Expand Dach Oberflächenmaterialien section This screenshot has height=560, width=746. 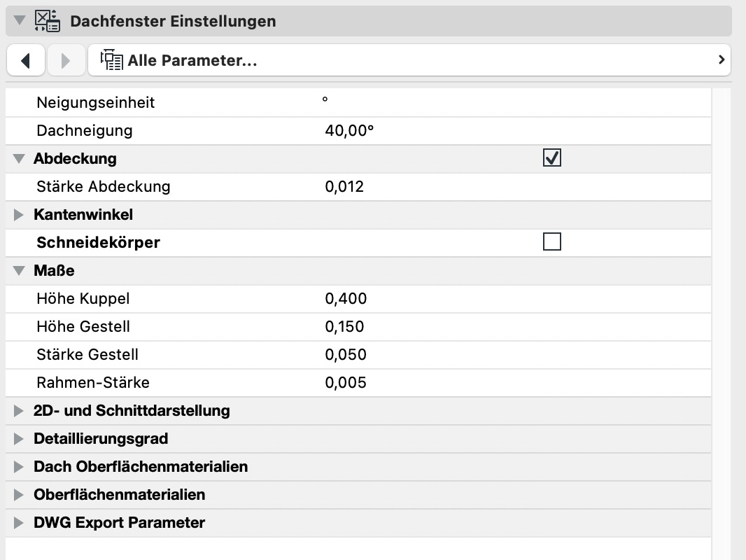point(19,467)
